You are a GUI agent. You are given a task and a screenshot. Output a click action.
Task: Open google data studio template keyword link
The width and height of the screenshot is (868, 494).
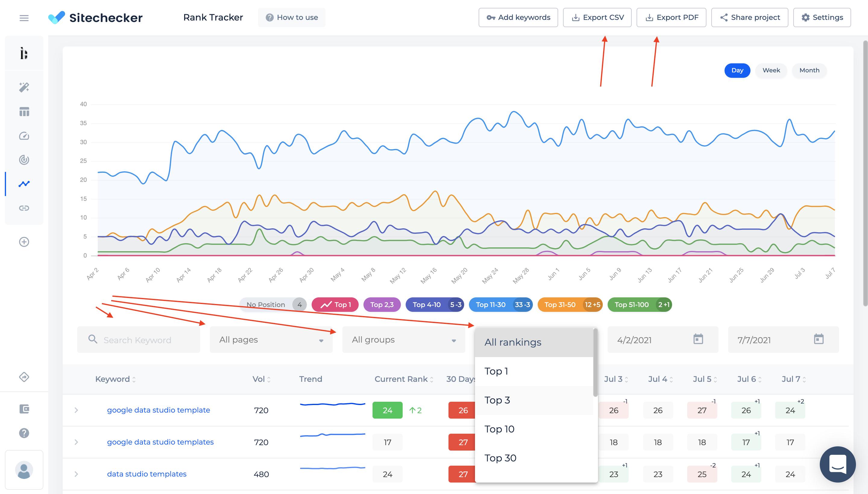(158, 410)
